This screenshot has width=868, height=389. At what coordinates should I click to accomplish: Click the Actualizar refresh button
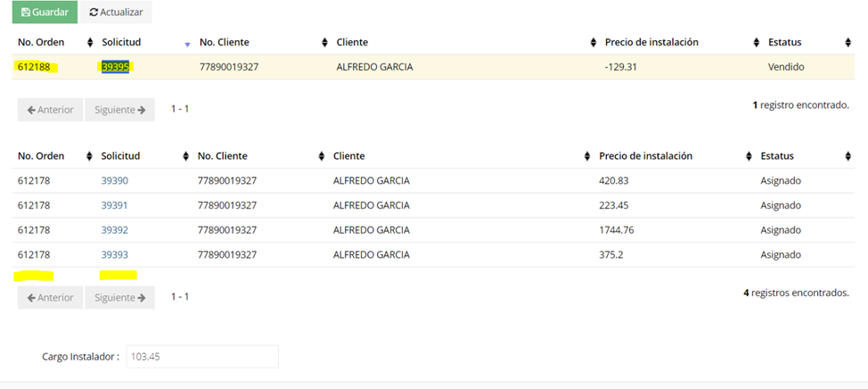point(116,12)
